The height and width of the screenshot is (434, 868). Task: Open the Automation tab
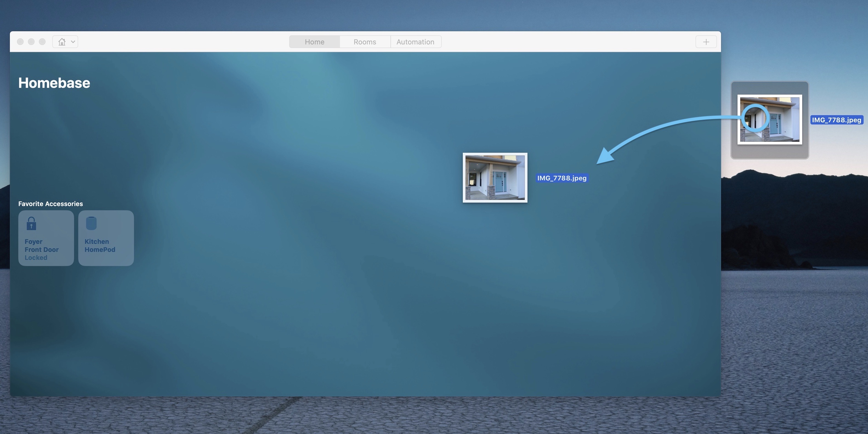(415, 41)
